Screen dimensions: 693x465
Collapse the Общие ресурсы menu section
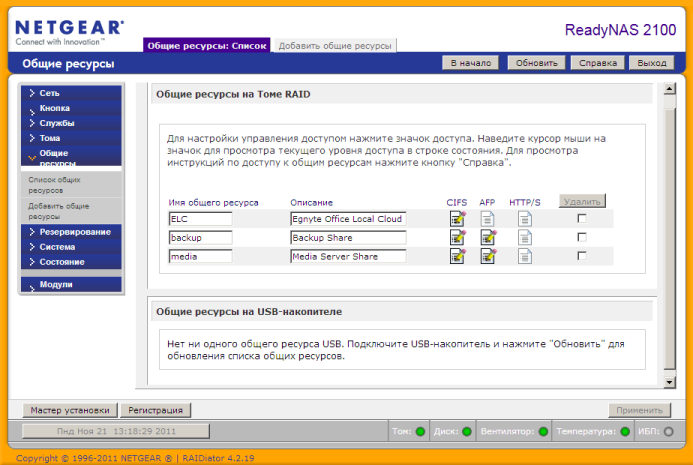point(71,156)
